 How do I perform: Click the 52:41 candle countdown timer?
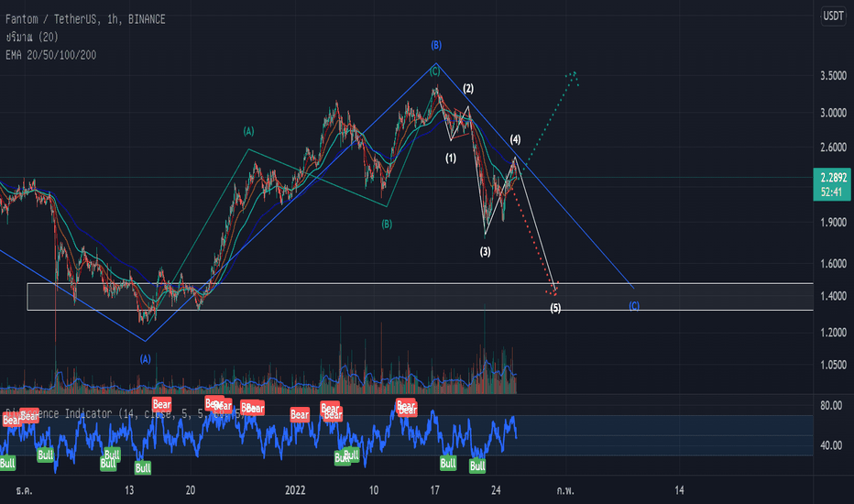pos(831,192)
